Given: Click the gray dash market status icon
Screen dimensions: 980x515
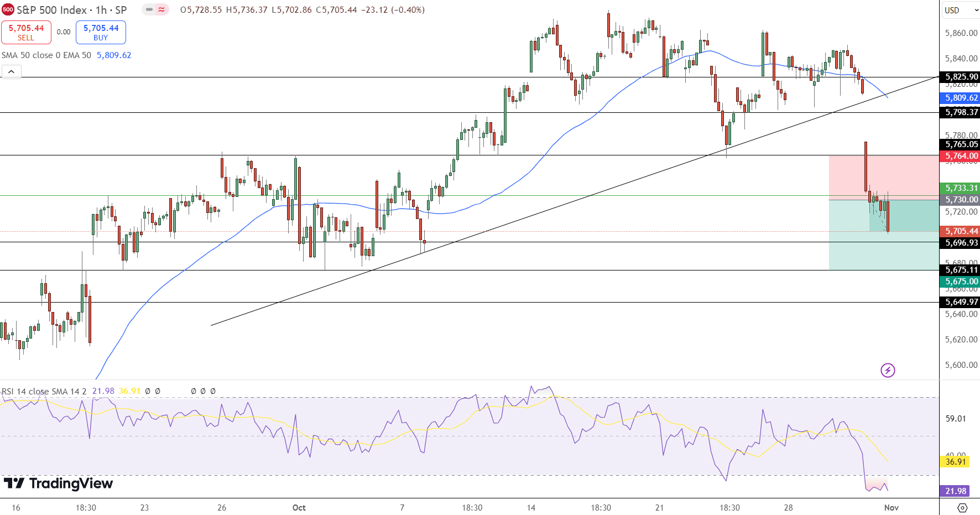Looking at the screenshot, I should click(149, 10).
